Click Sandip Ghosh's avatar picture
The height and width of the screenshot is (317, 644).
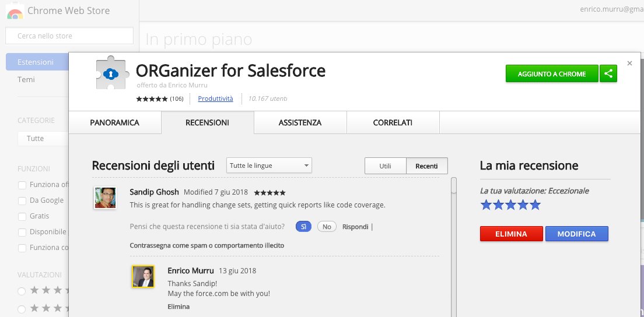click(x=105, y=198)
